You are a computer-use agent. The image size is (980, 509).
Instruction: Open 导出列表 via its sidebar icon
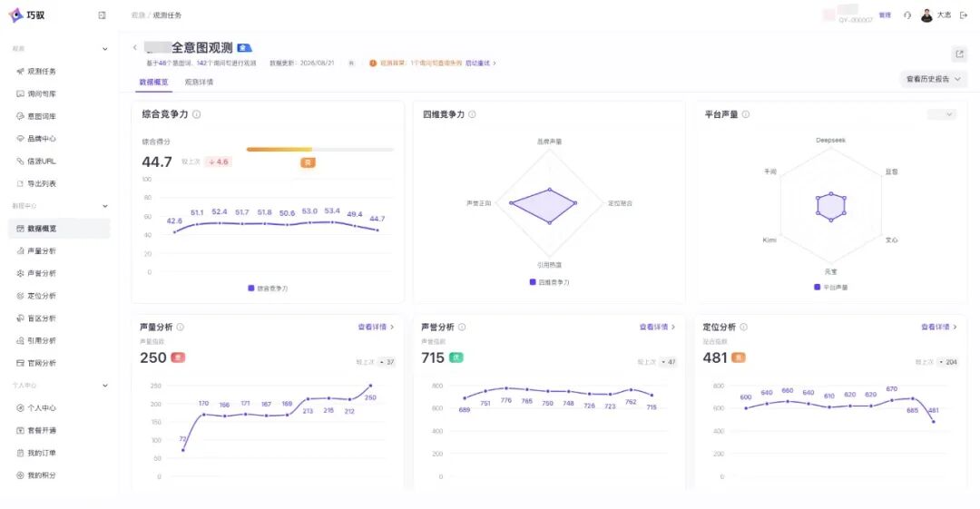click(20, 184)
